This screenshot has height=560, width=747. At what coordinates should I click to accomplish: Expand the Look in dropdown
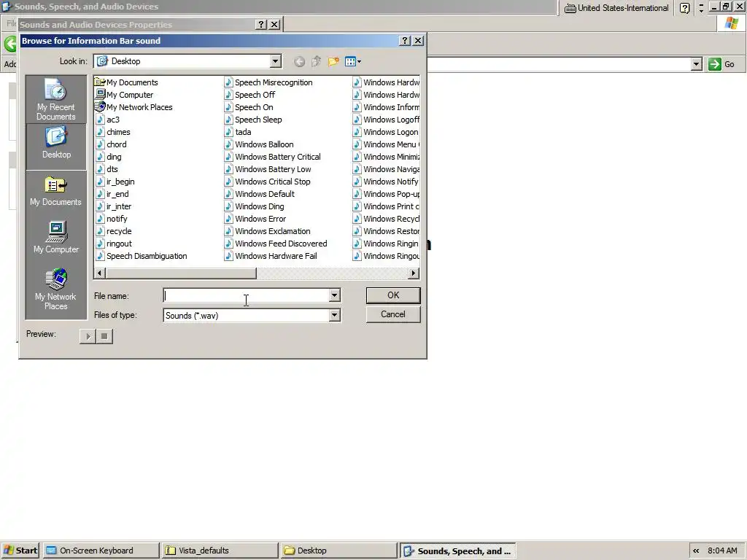click(275, 61)
